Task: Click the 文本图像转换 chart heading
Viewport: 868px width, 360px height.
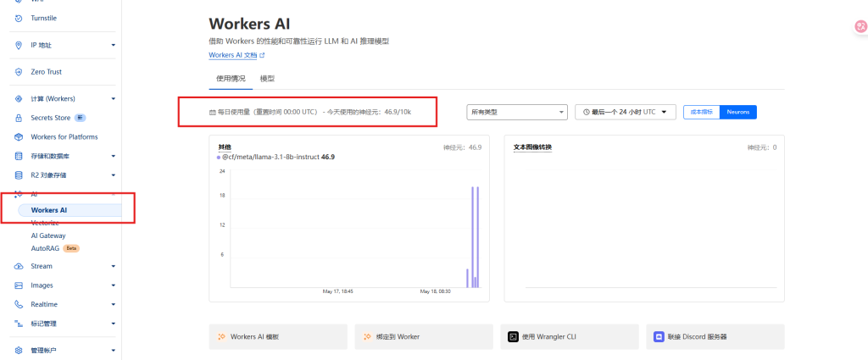Action: [532, 147]
